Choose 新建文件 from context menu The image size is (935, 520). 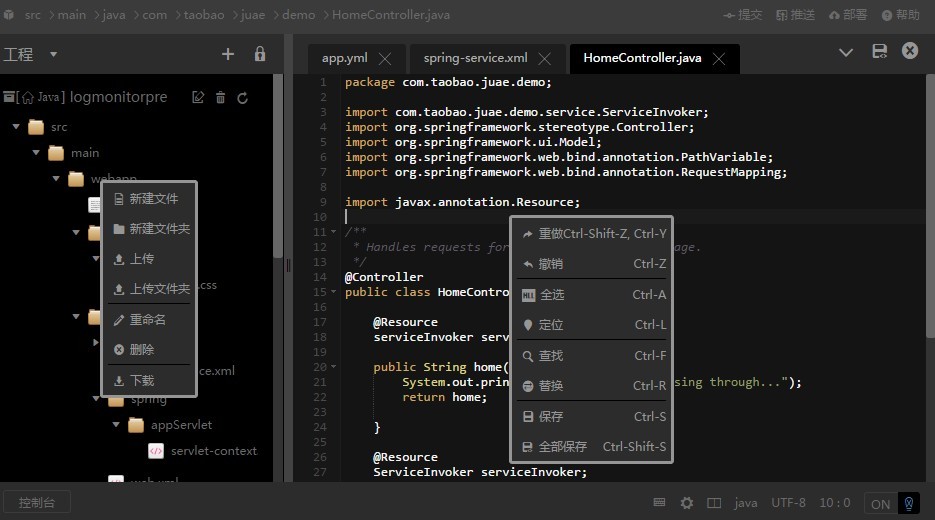tap(149, 199)
